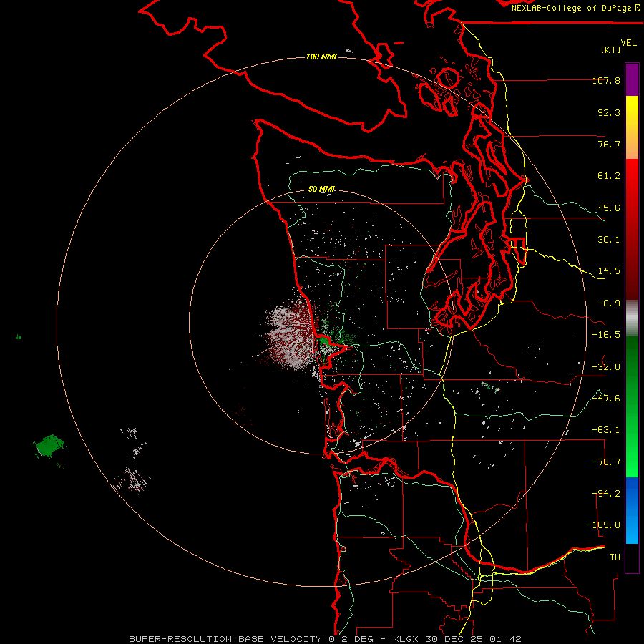Pick the red segment of the velocity scale
Screen dimensions: 644x644
pyautogui.click(x=632, y=230)
